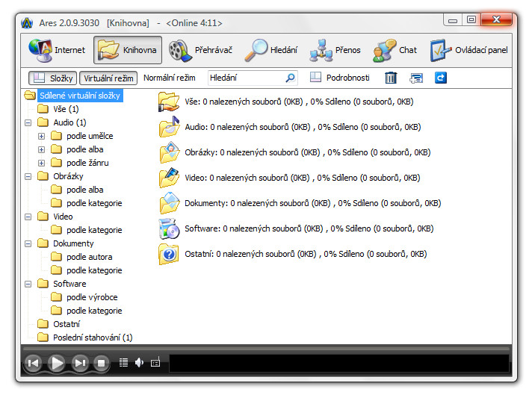Click the Dokumenty folder icon
532x395 pixels.
click(x=170, y=203)
